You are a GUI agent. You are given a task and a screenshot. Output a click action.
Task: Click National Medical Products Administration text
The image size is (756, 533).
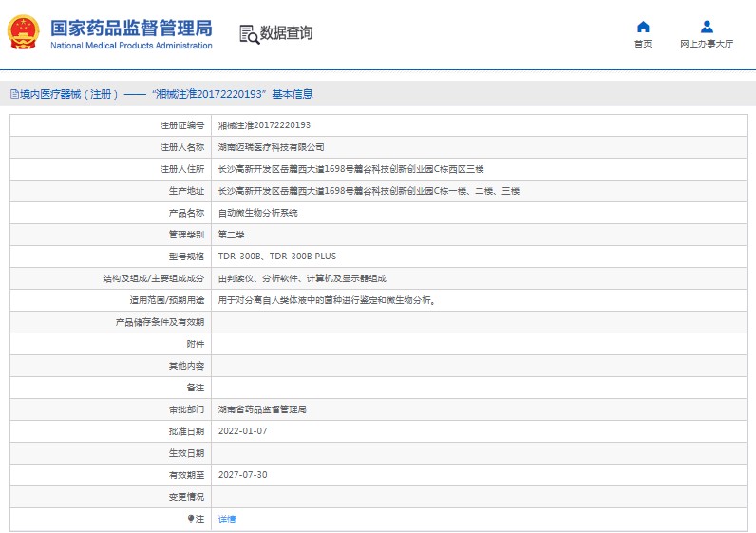point(131,46)
